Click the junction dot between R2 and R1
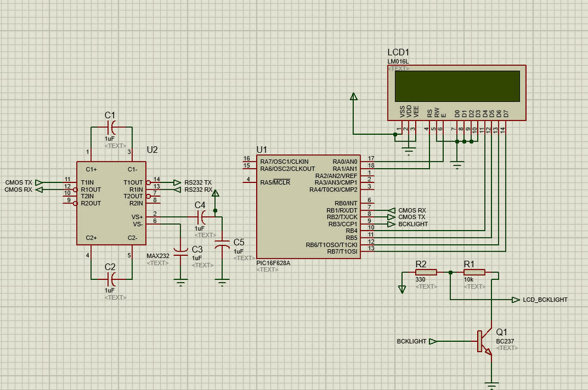Viewport: 588px width, 390px height. (x=450, y=272)
